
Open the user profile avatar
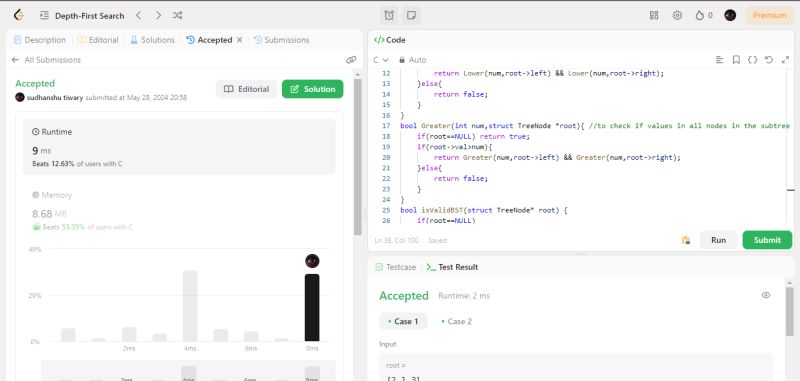730,15
